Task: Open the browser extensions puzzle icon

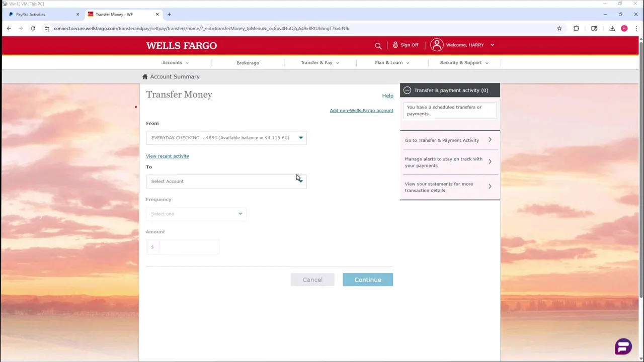Action: [x=576, y=28]
